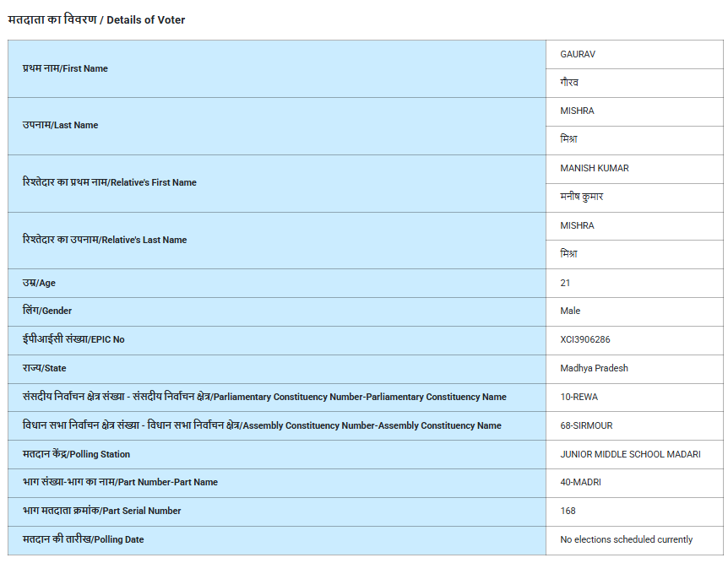Click the 'Details of Voter' heading

coord(96,19)
